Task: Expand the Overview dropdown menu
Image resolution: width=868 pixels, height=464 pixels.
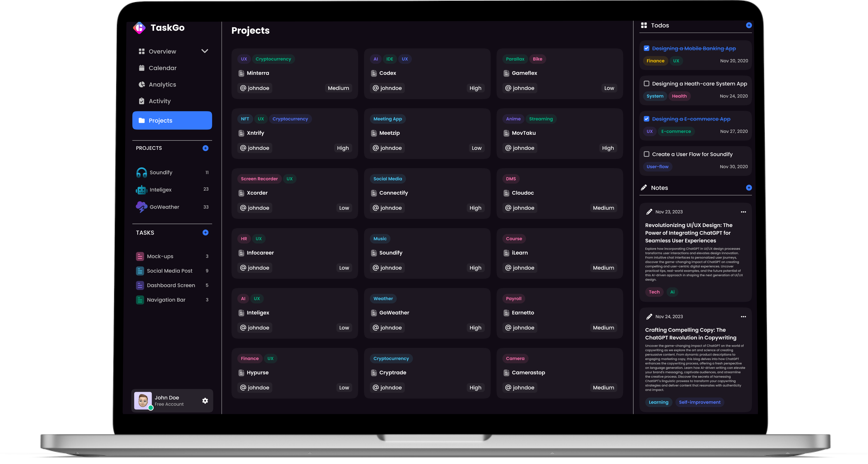Action: pyautogui.click(x=205, y=51)
